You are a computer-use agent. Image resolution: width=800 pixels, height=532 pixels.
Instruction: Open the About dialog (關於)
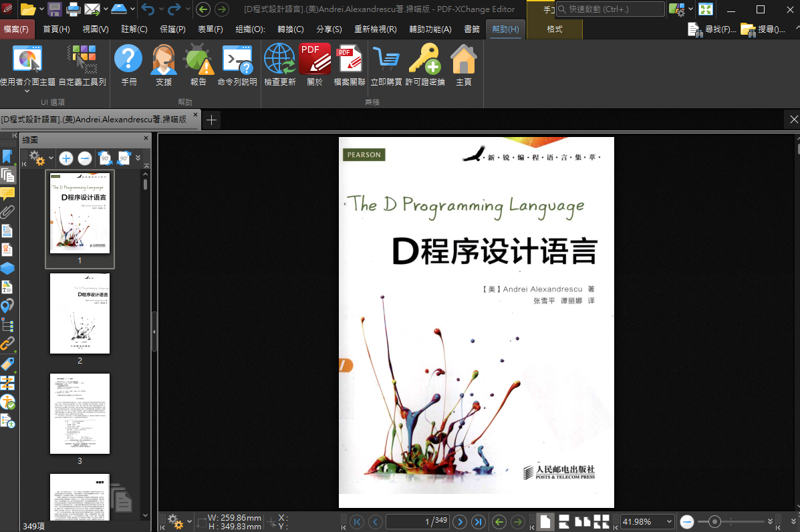coord(315,66)
